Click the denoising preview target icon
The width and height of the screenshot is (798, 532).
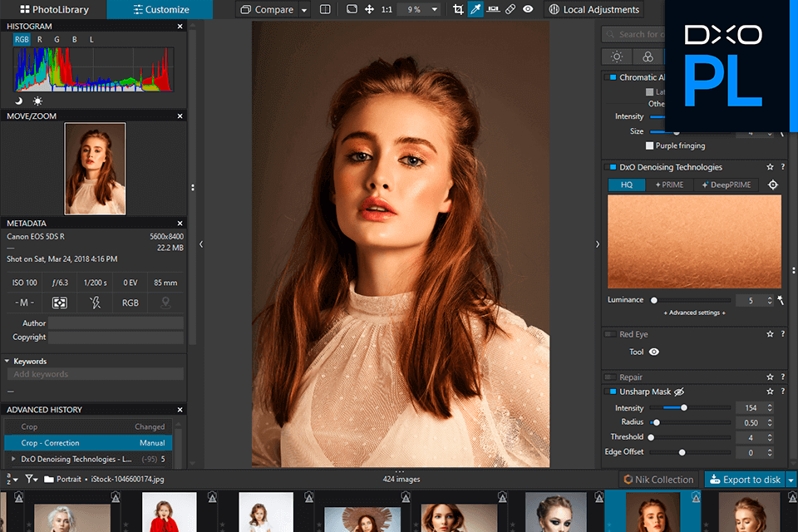tap(772, 185)
